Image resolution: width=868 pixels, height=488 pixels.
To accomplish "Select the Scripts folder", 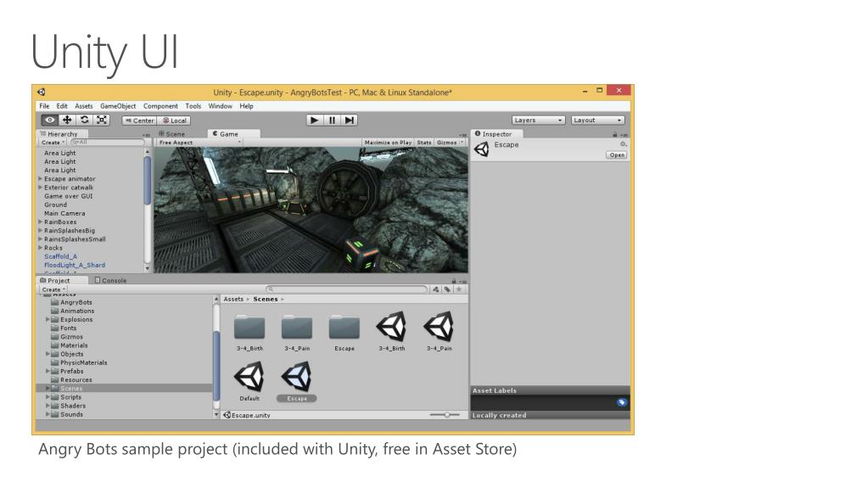I will click(x=70, y=397).
